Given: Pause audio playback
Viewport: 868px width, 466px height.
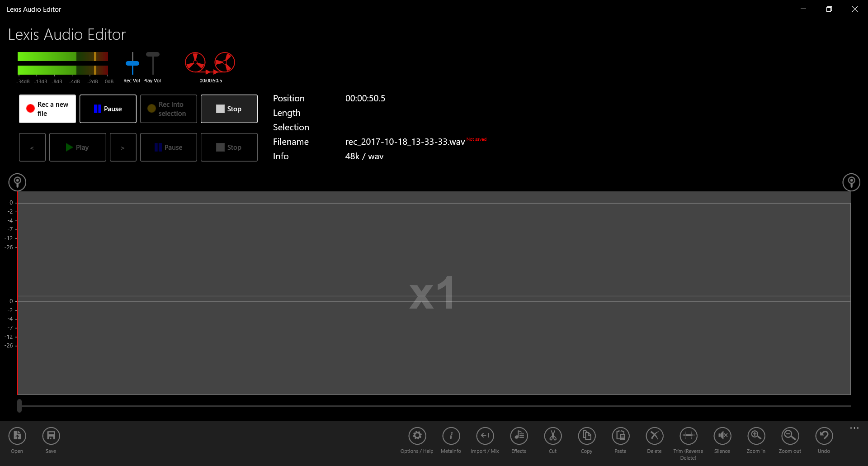Looking at the screenshot, I should tap(168, 147).
